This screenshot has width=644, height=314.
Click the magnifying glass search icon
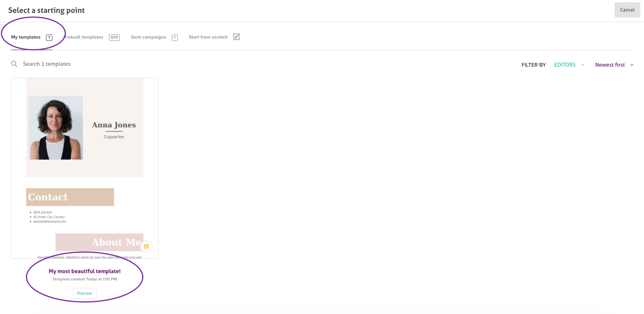14,64
